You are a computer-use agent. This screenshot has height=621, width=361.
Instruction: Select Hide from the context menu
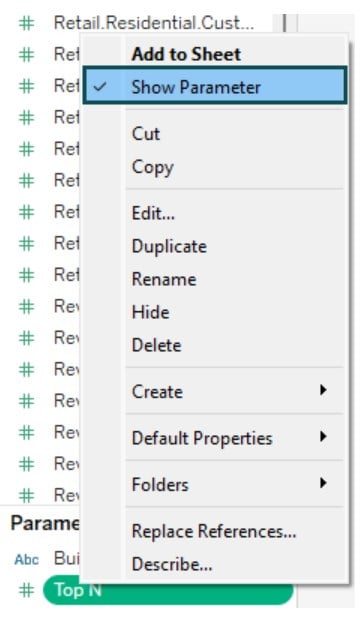(150, 312)
